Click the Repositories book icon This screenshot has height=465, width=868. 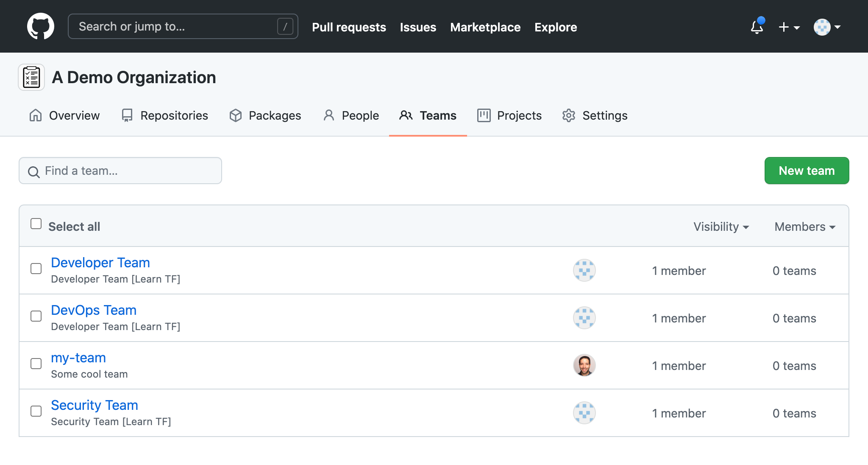click(127, 115)
